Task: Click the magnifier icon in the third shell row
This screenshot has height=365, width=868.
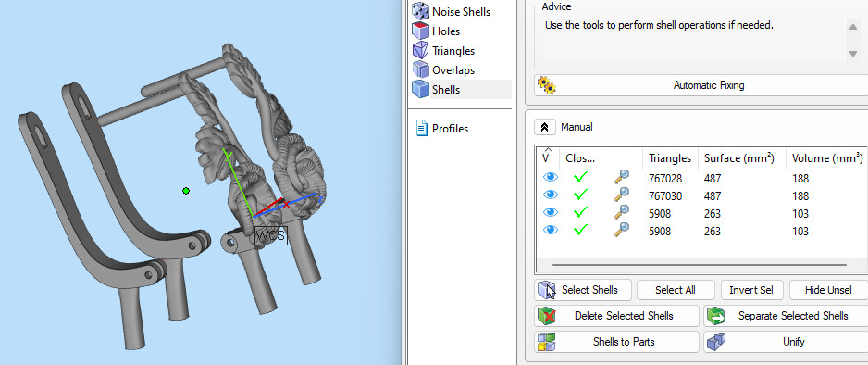Action: coord(622,213)
